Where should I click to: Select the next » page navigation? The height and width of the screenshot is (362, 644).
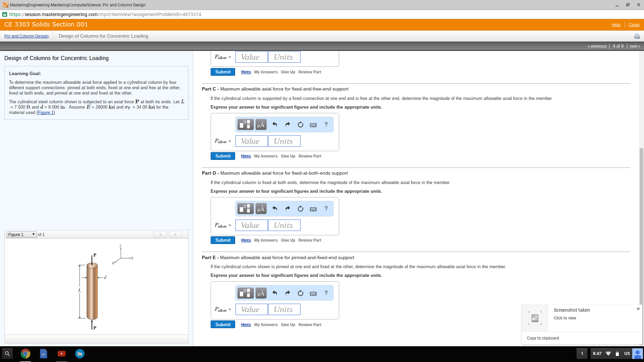click(635, 46)
